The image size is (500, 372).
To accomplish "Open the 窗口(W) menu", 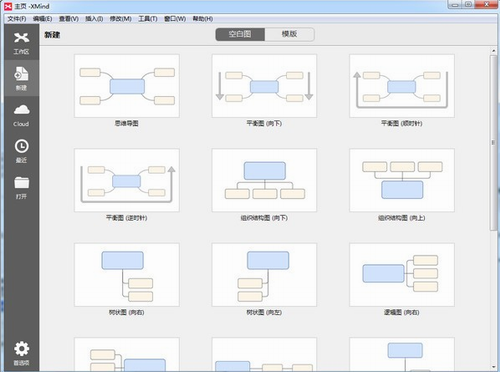I will [175, 19].
